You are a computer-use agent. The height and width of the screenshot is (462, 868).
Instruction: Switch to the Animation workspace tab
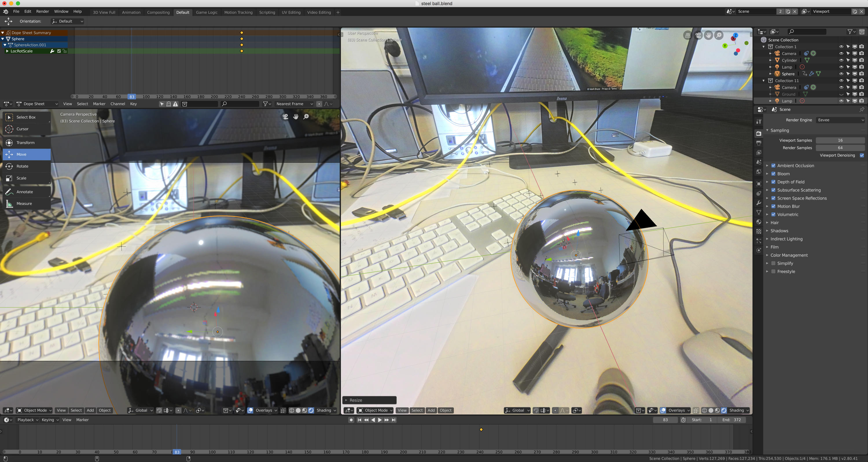click(131, 12)
